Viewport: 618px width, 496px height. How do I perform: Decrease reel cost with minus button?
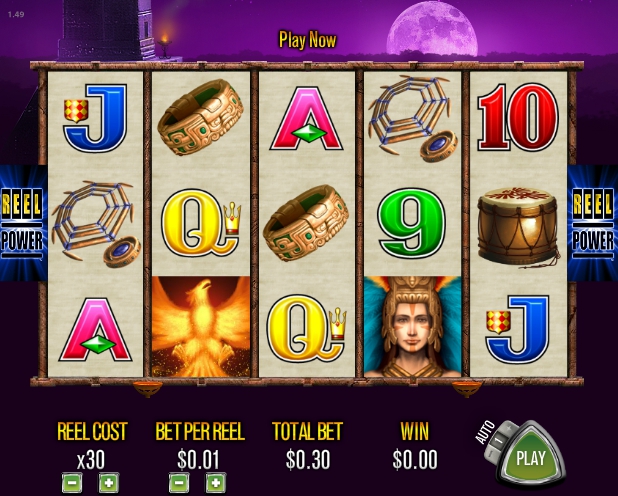72,483
